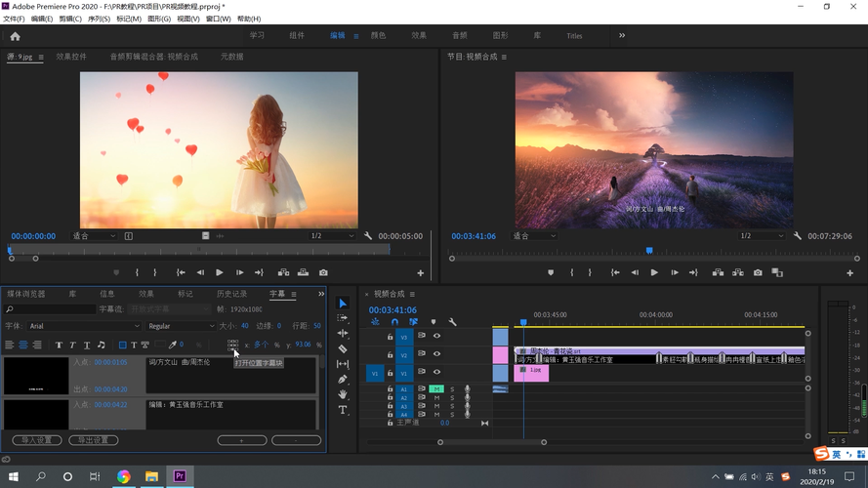Switch to 效果控件 tab
This screenshot has width=868, height=488.
71,57
